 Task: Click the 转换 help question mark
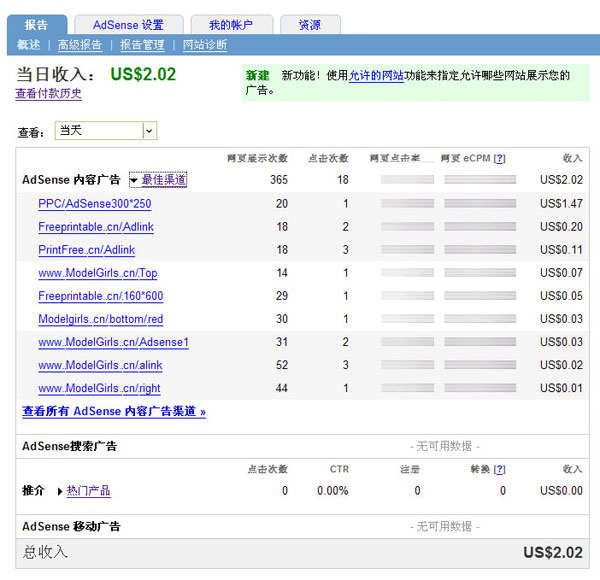500,469
